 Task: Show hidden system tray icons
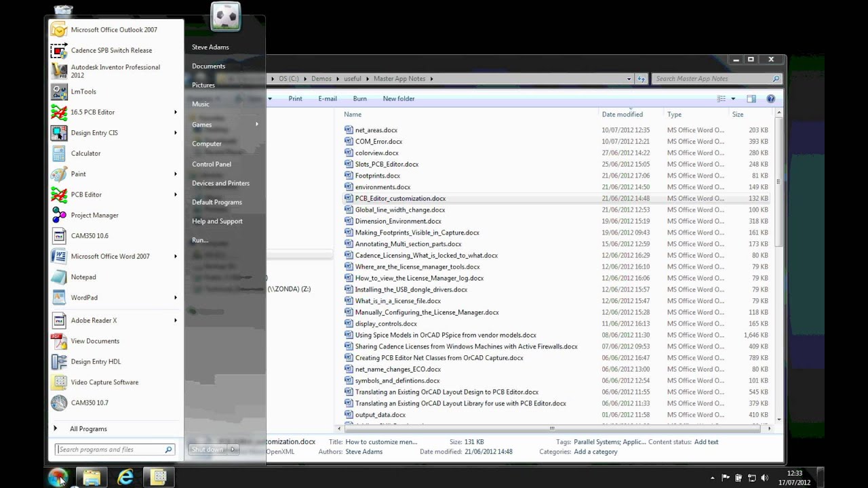pyautogui.click(x=712, y=478)
